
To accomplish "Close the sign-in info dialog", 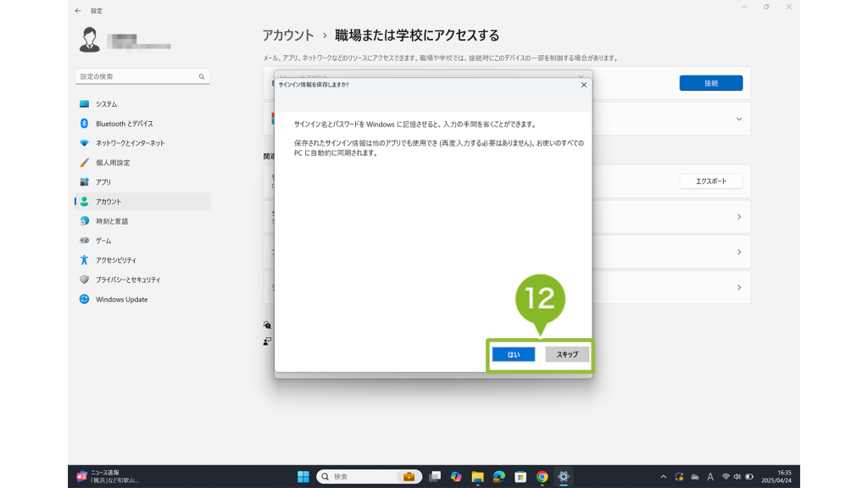I will pyautogui.click(x=583, y=85).
